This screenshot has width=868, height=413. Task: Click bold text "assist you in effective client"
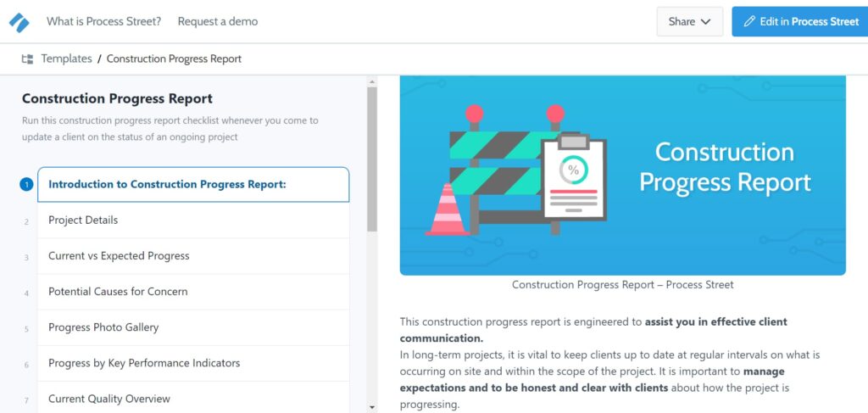click(x=715, y=321)
